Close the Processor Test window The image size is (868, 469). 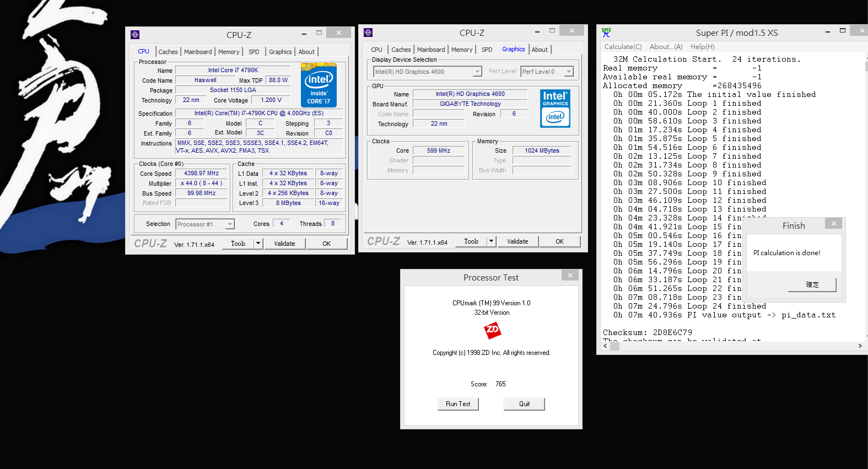pyautogui.click(x=570, y=275)
